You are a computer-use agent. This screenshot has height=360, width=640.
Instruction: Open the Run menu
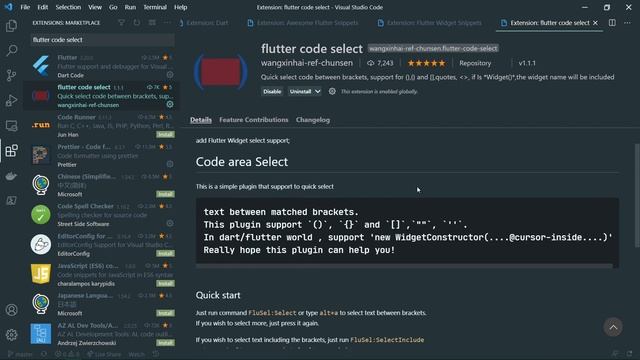pyautogui.click(x=130, y=7)
